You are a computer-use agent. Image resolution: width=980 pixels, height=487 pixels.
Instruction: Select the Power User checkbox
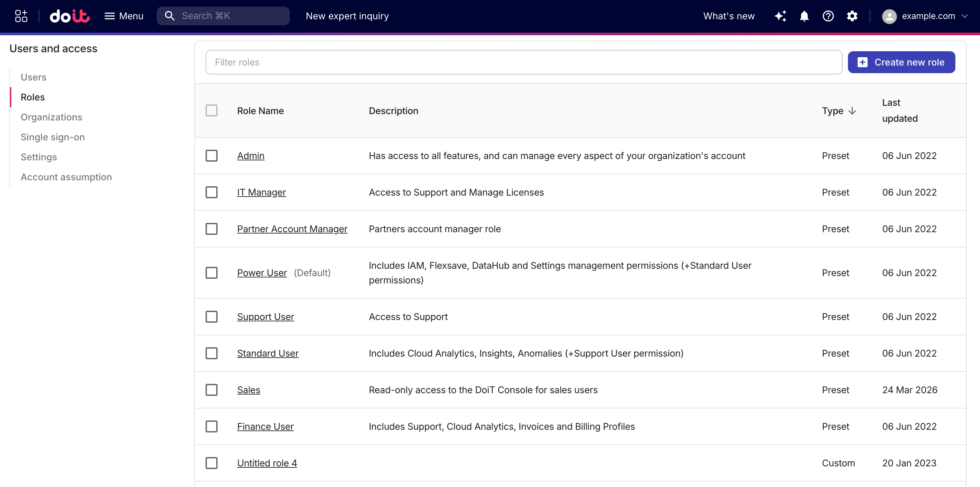click(x=212, y=273)
